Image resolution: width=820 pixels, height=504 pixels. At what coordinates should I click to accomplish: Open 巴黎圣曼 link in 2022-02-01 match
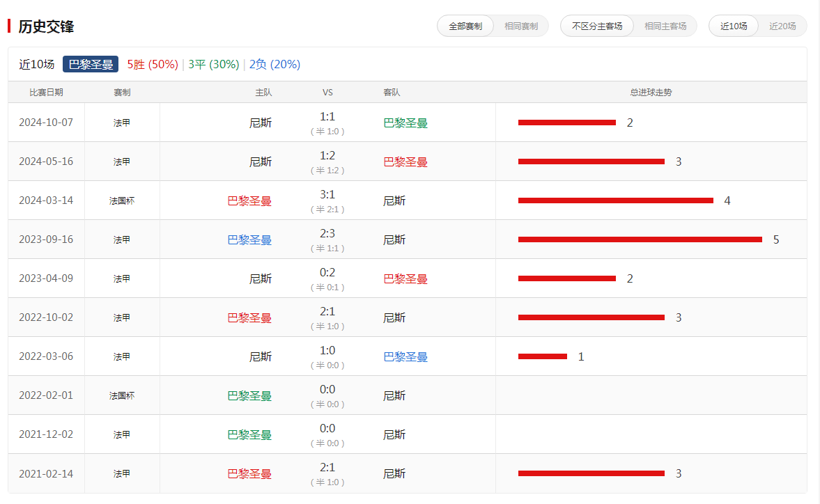tap(249, 396)
